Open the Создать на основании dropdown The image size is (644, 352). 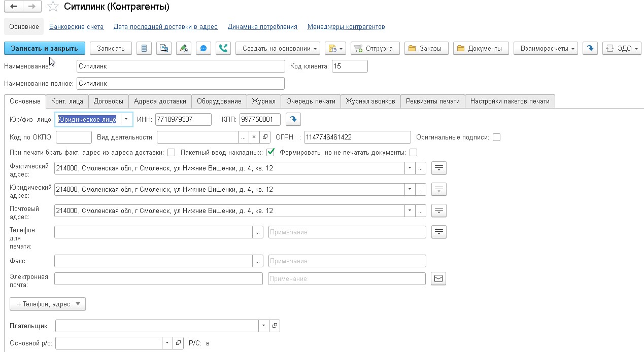click(x=277, y=48)
